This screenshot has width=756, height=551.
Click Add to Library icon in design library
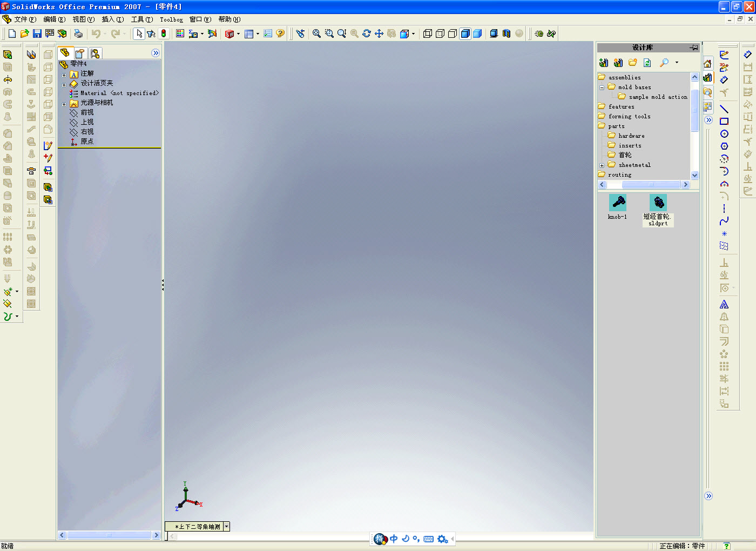pyautogui.click(x=604, y=63)
